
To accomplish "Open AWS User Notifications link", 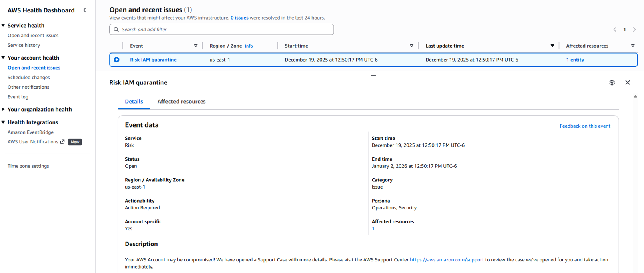I will point(33,142).
